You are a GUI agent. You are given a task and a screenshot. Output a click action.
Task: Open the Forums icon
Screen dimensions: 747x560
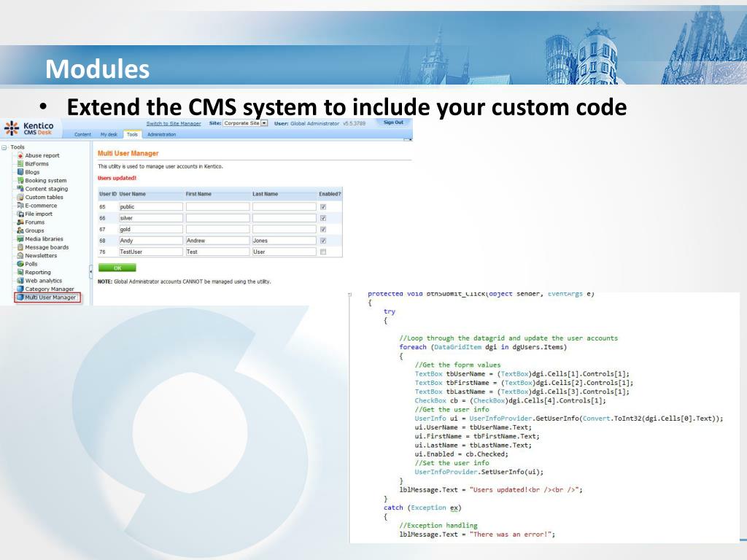pos(20,222)
